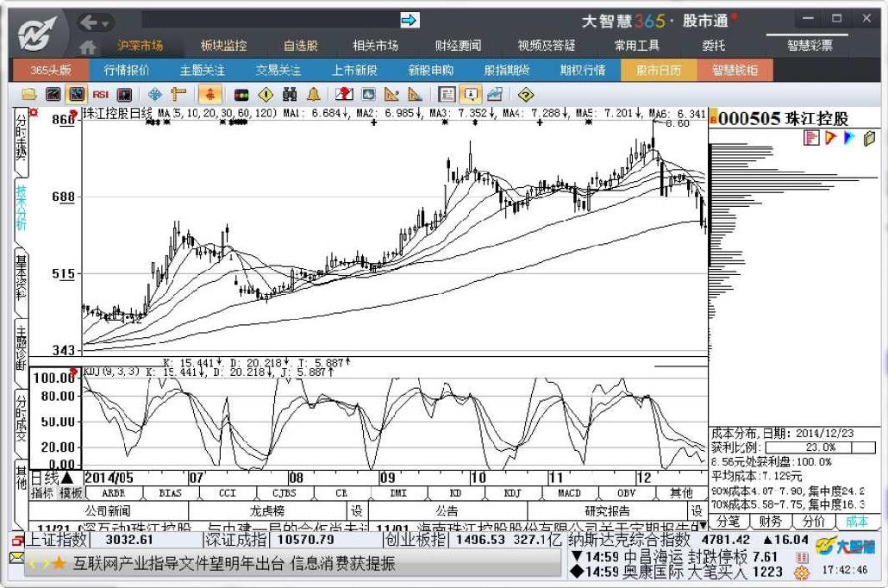
Task: Select the first triangle ruler drawing icon
Action: pyautogui.click(x=391, y=95)
